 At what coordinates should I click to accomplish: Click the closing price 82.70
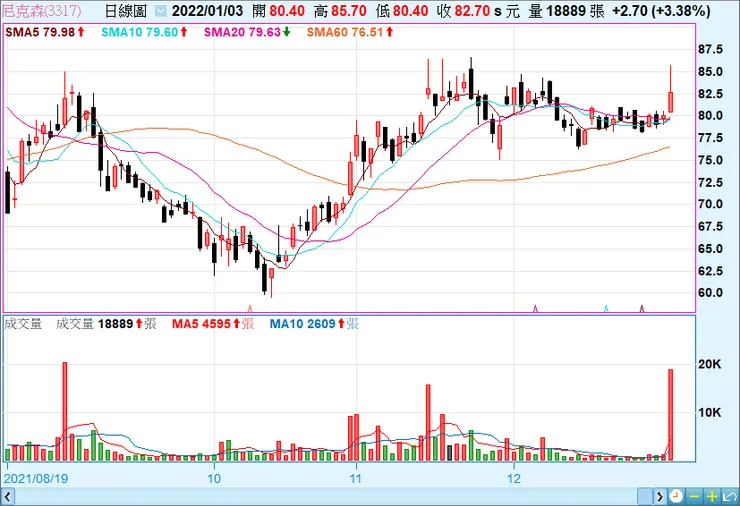pos(472,11)
